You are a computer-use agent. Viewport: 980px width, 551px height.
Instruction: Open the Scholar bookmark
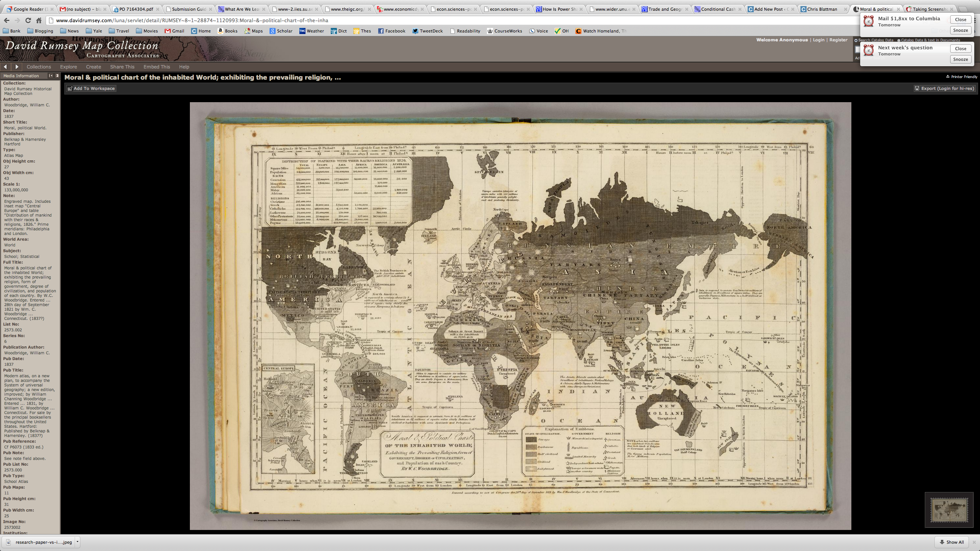(x=281, y=31)
